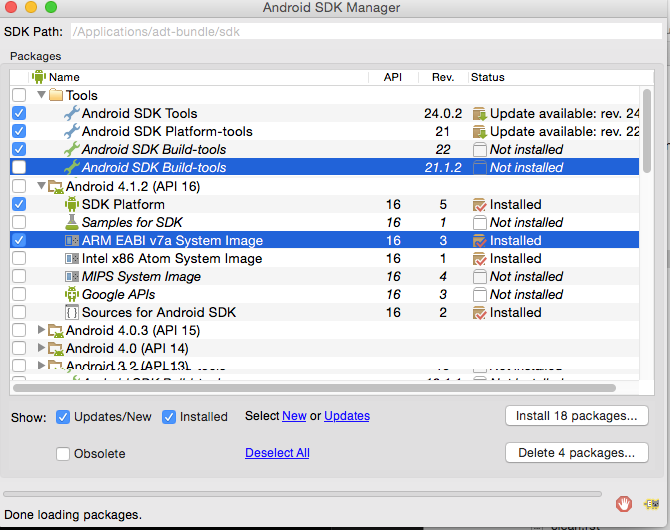Click the Deselect All link
670x530 pixels.
pos(277,453)
